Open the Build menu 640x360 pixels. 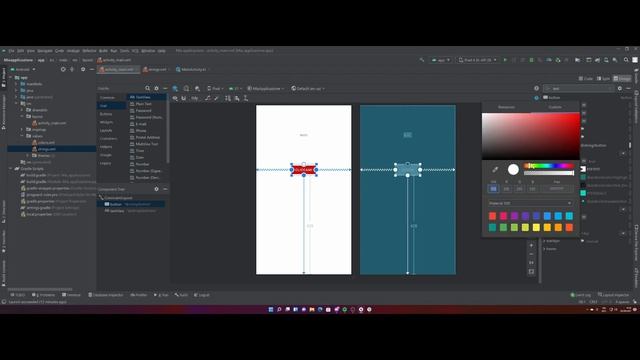(103, 51)
